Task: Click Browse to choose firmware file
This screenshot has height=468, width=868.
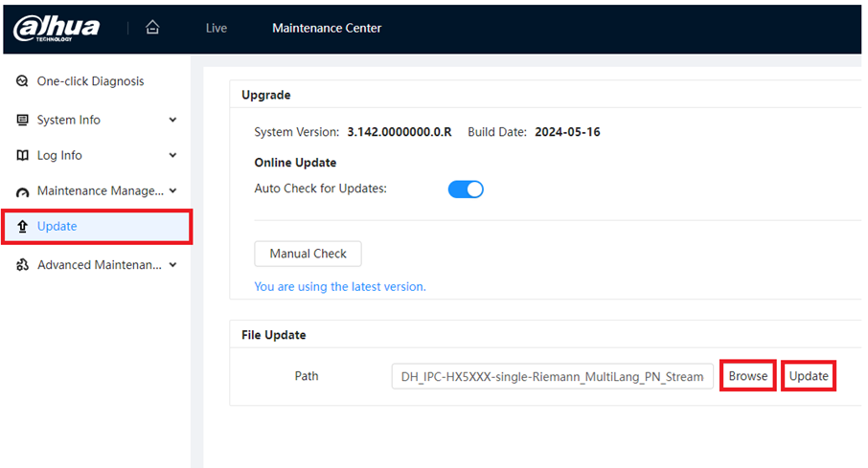Action: [x=747, y=376]
